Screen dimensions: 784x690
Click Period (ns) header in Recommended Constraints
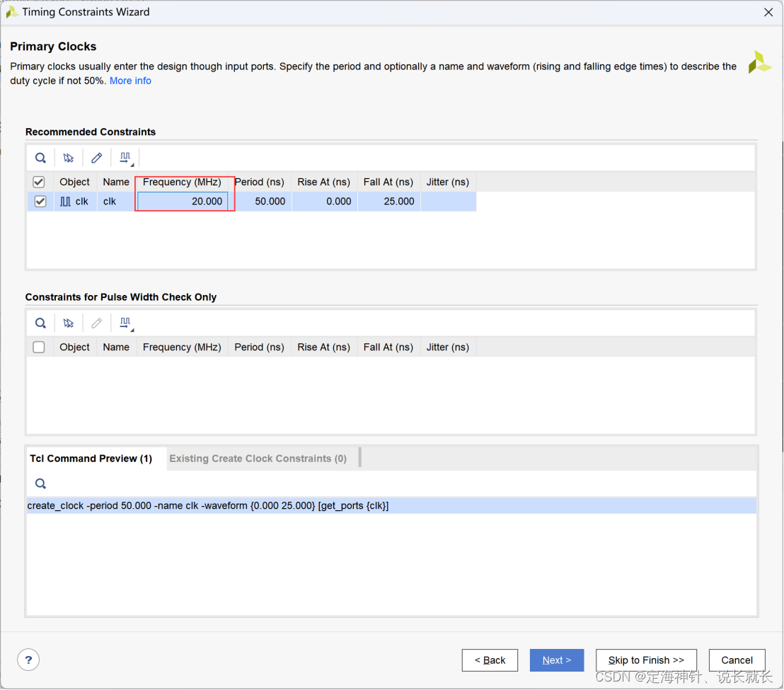click(260, 182)
